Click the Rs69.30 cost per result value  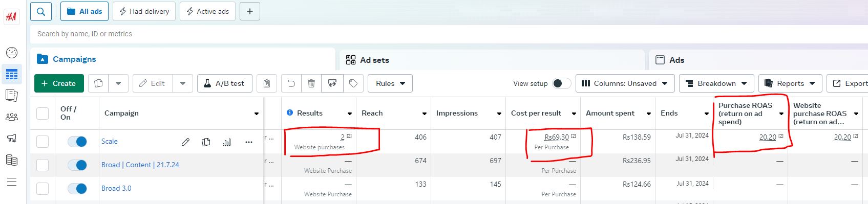(557, 137)
